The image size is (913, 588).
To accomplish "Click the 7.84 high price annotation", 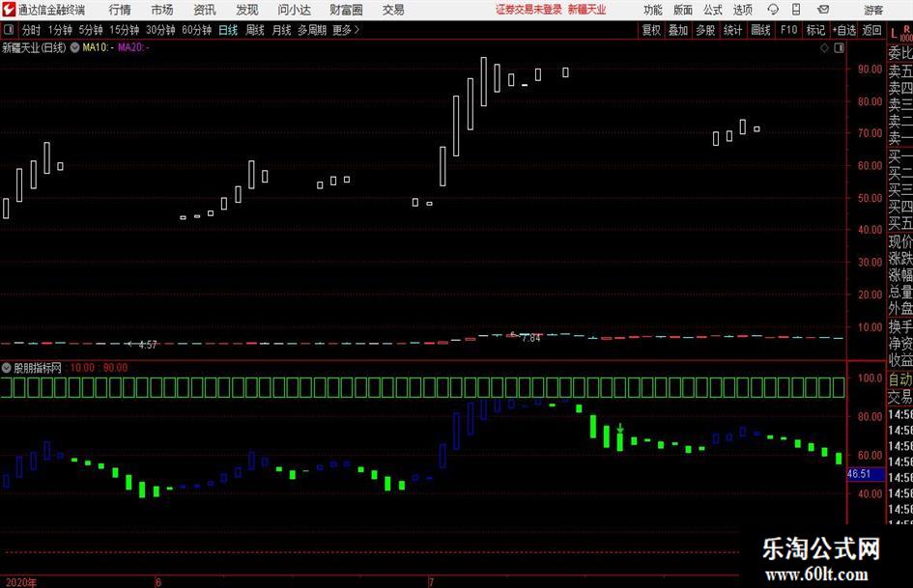I will pyautogui.click(x=530, y=338).
